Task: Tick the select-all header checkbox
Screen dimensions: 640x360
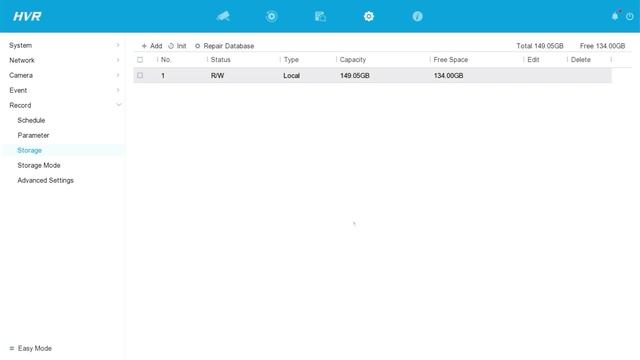Action: [140, 60]
